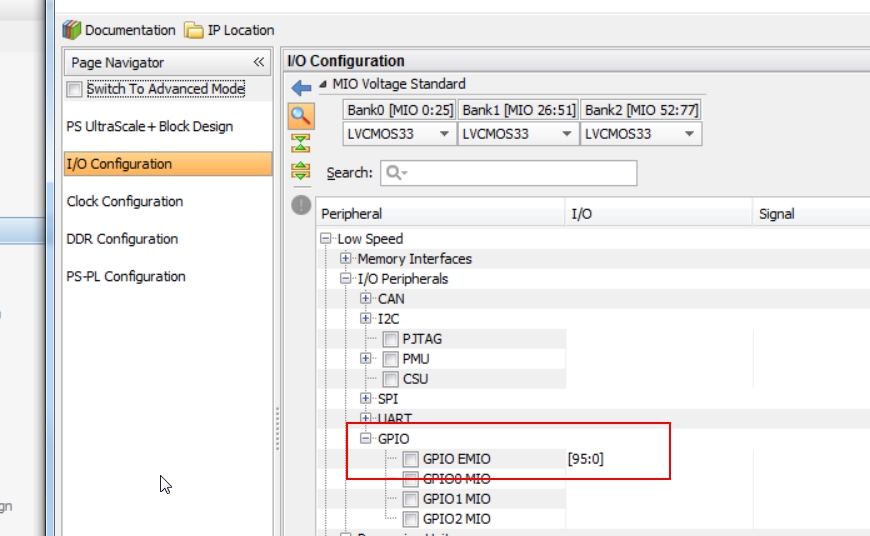Open IP Location folder icon
The height and width of the screenshot is (536, 870).
193,30
